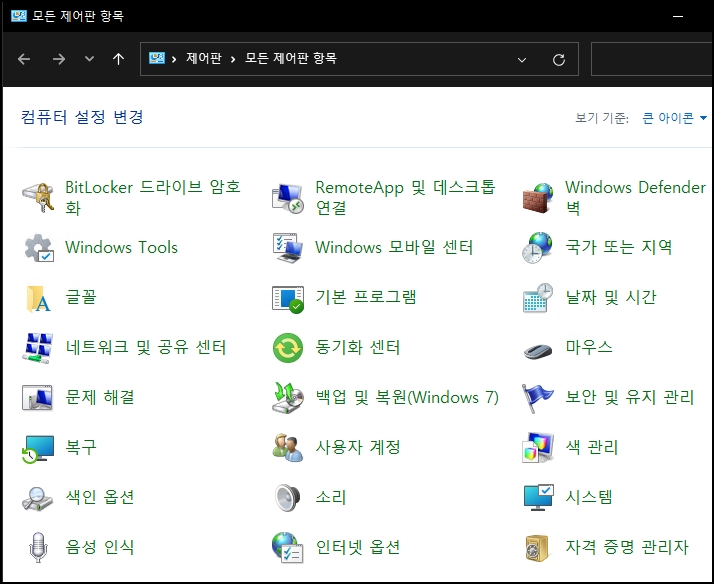Open the Windows 모바일 센터 icon
The width and height of the screenshot is (714, 584).
click(288, 248)
